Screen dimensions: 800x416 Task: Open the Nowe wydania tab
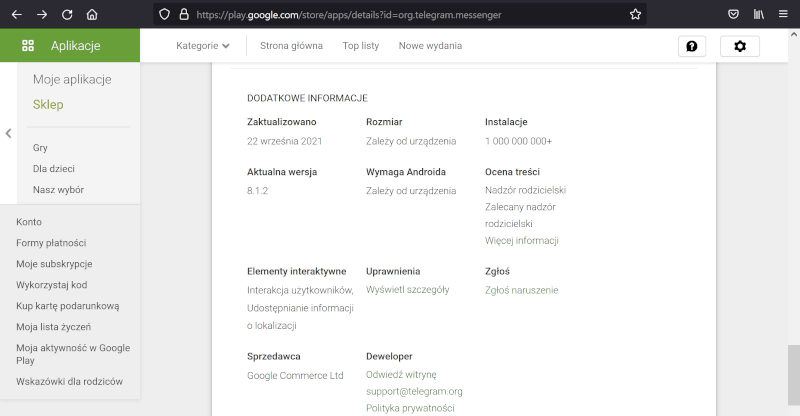[x=430, y=46]
